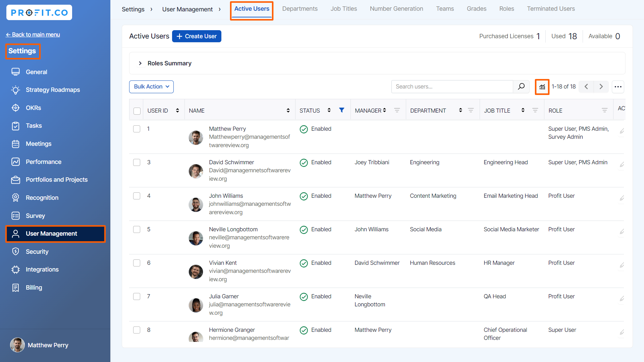This screenshot has width=644, height=362.
Task: Click the search magnifier icon
Action: point(521,86)
